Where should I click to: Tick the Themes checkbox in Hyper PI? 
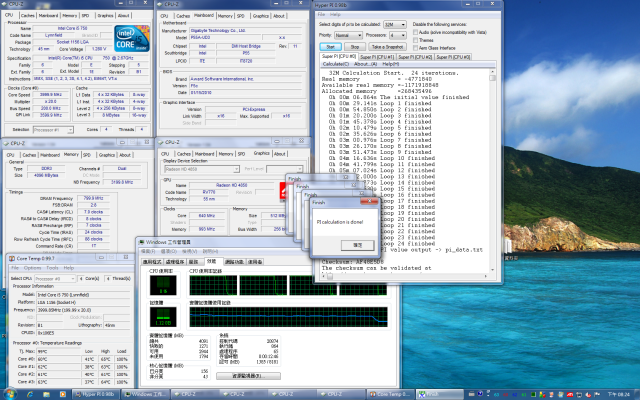click(415, 40)
